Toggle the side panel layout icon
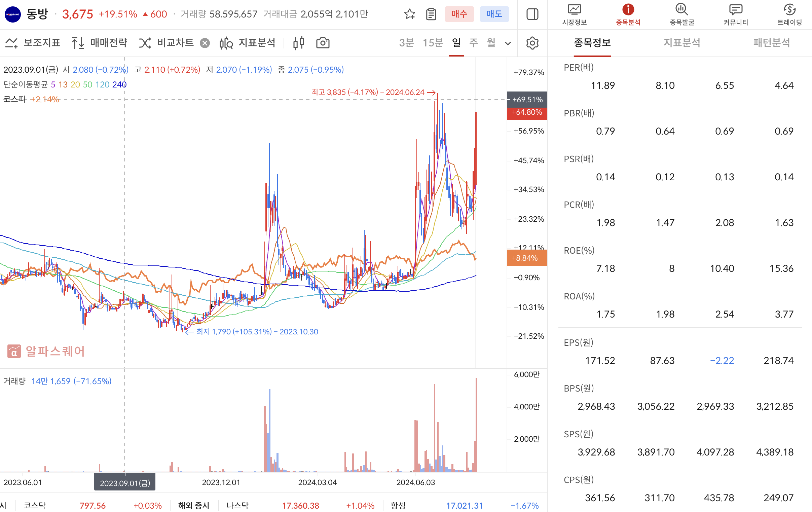812x512 pixels. click(x=532, y=14)
